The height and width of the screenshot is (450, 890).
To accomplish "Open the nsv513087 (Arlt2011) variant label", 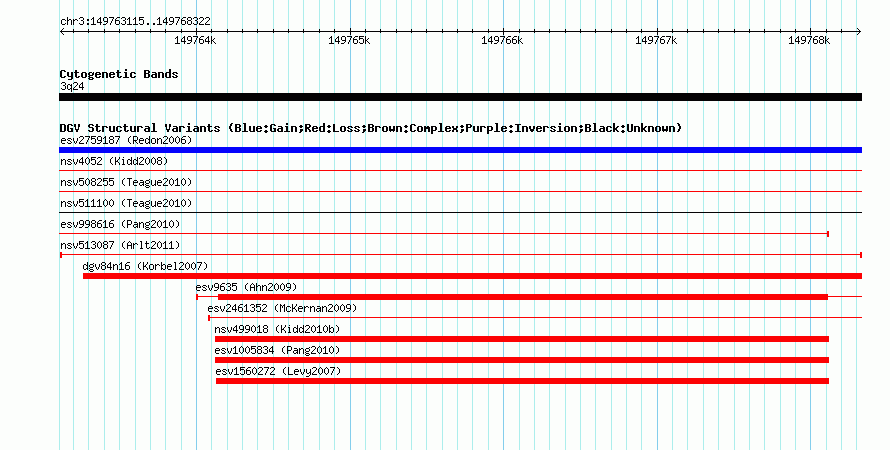I will pos(120,245).
